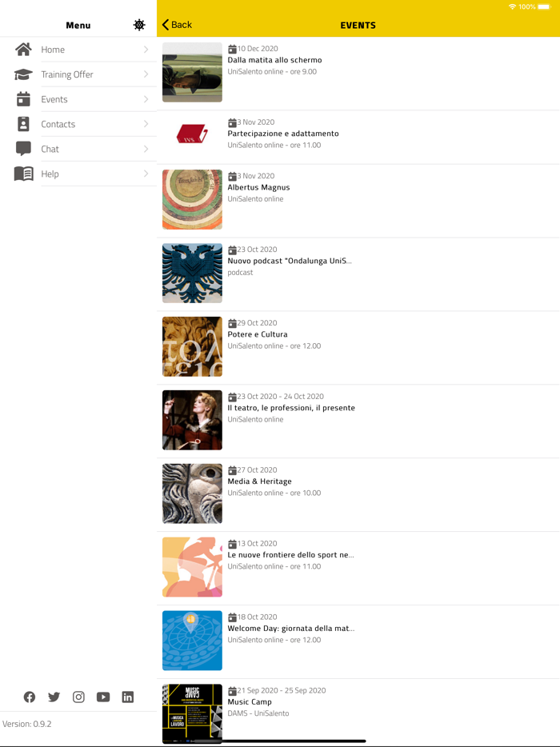Click the Chat speech bubble icon
The height and width of the screenshot is (747, 560).
coord(23,149)
